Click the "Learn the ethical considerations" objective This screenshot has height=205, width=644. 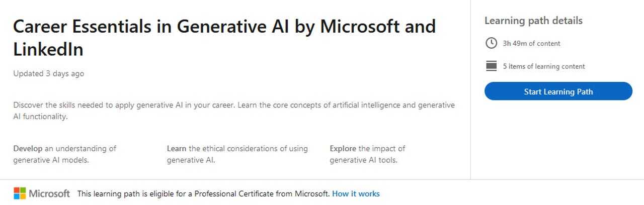tap(237, 154)
